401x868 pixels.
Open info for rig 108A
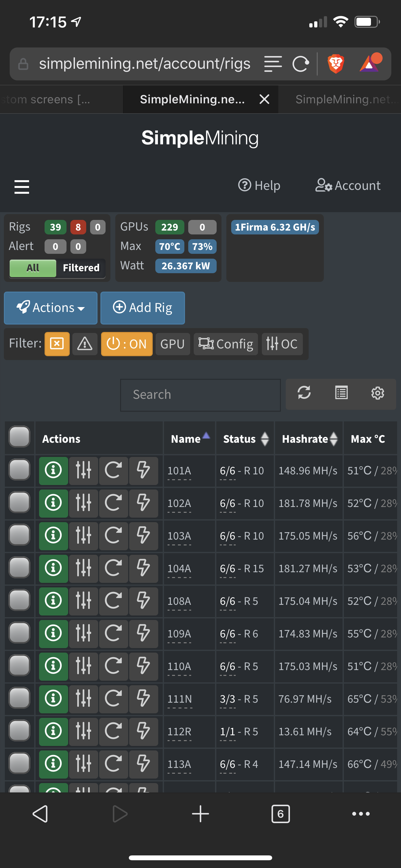(x=53, y=601)
